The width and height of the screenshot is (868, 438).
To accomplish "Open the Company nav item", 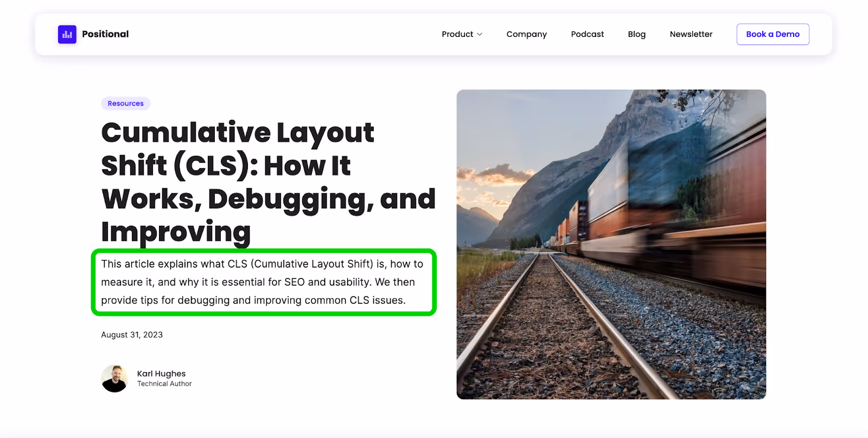I will tap(526, 34).
